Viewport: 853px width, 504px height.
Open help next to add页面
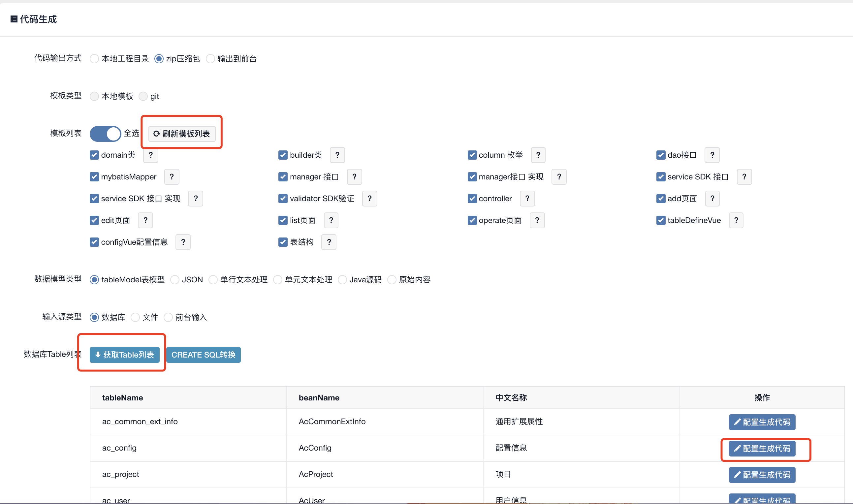(x=712, y=198)
